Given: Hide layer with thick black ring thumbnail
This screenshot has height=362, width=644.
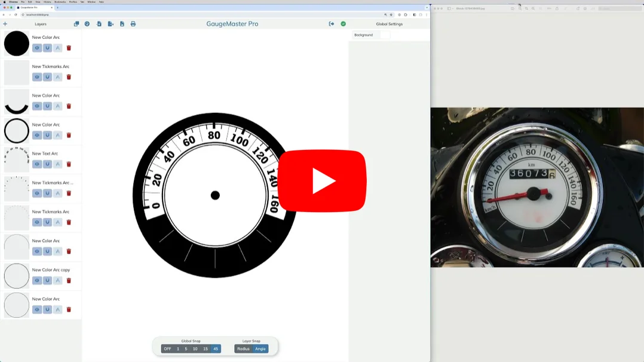Looking at the screenshot, I should (x=37, y=135).
